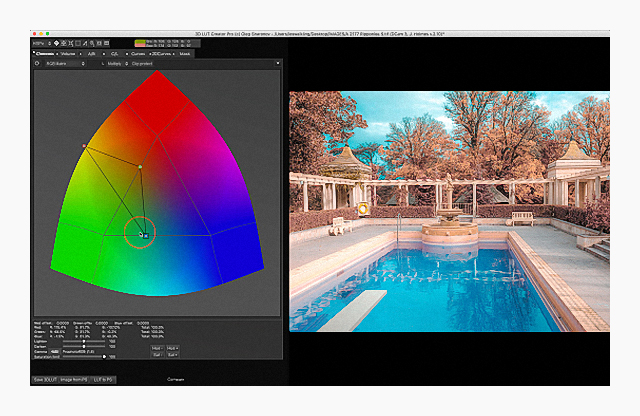The height and width of the screenshot is (416, 640).
Task: Click the Hue - button
Action: pyautogui.click(x=156, y=348)
